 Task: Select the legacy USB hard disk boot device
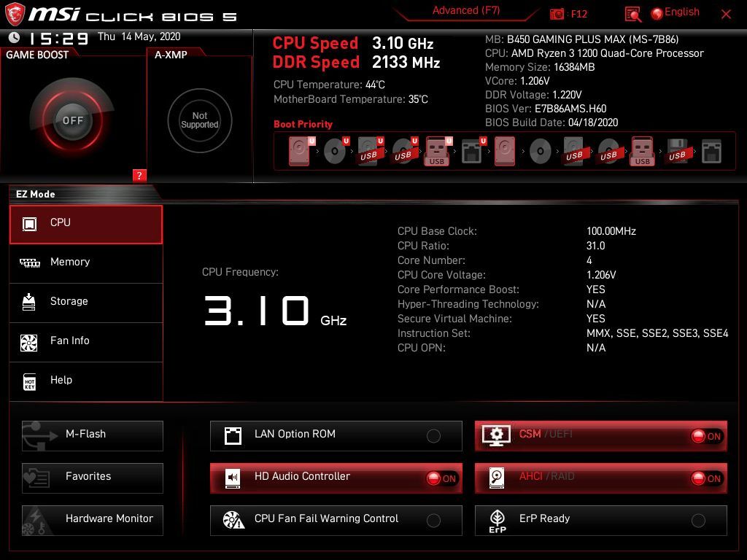pyautogui.click(x=575, y=152)
